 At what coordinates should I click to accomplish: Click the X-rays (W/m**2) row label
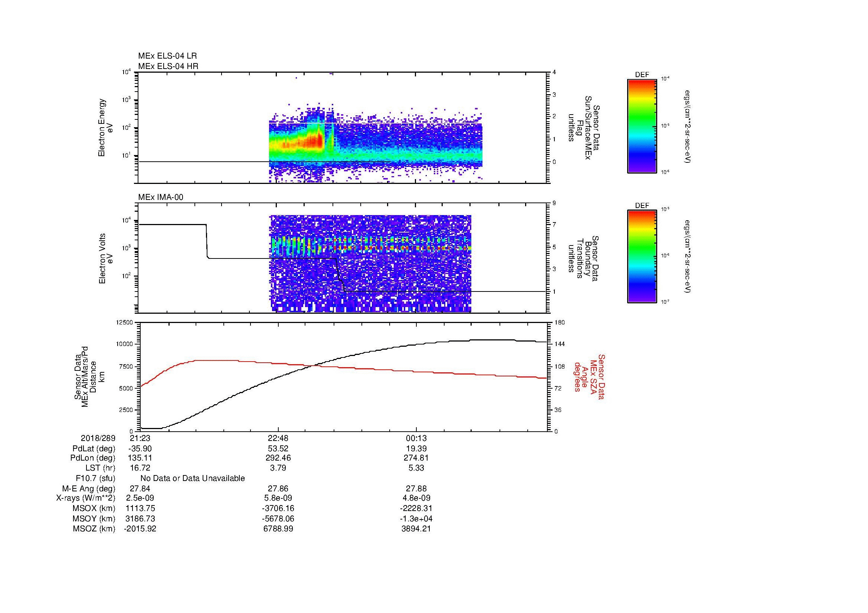[x=86, y=498]
